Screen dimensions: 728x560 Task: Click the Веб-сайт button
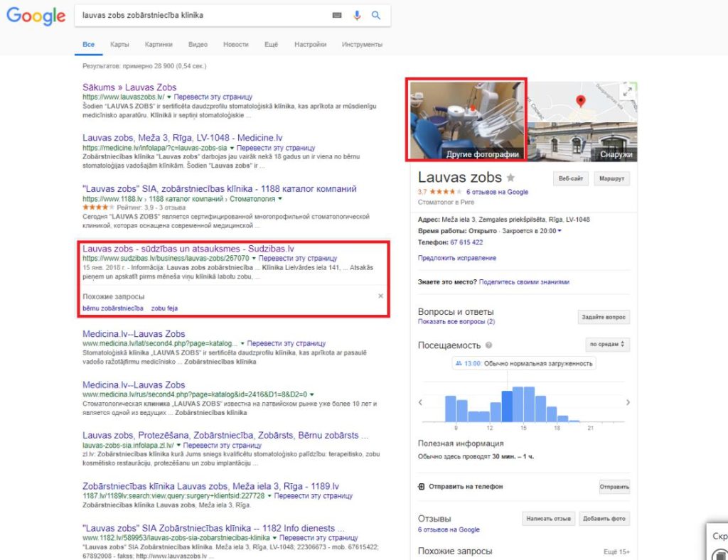click(571, 178)
